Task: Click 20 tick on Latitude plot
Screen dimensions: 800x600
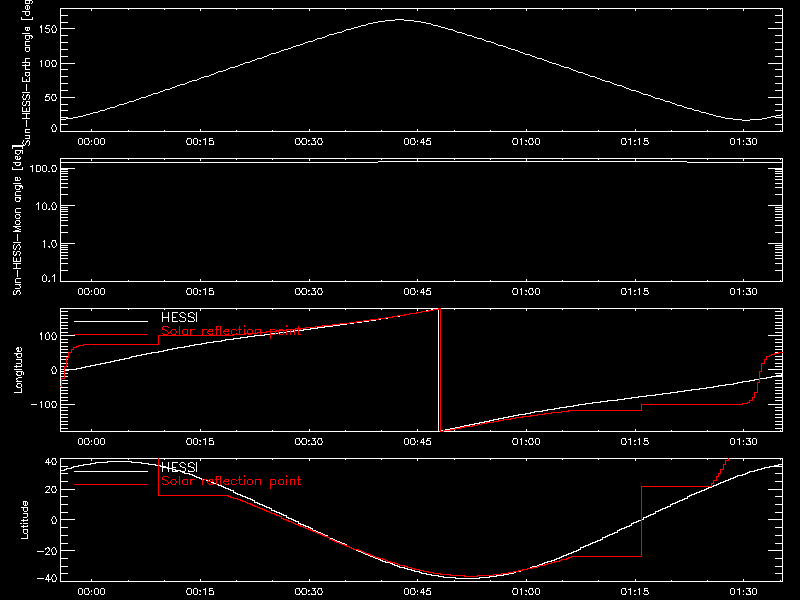Action: pyautogui.click(x=51, y=490)
